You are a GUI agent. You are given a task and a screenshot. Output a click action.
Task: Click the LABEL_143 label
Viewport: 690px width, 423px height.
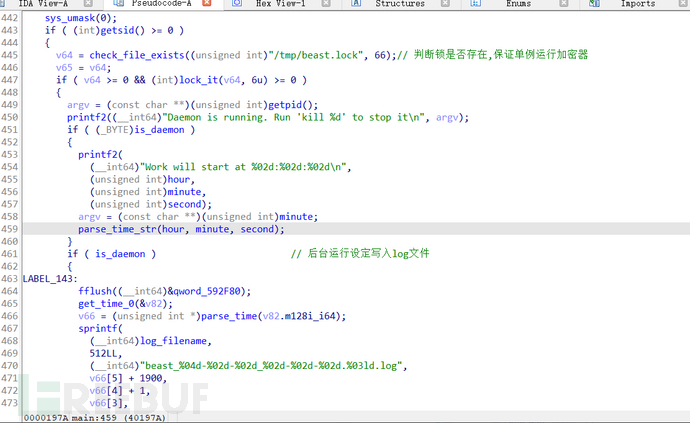pyautogui.click(x=50, y=279)
